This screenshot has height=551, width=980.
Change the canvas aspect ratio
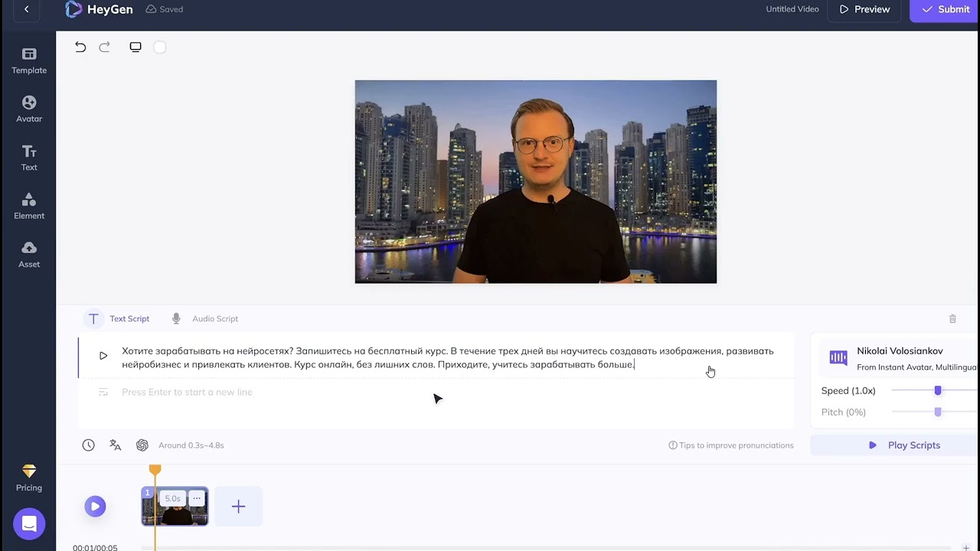point(136,47)
